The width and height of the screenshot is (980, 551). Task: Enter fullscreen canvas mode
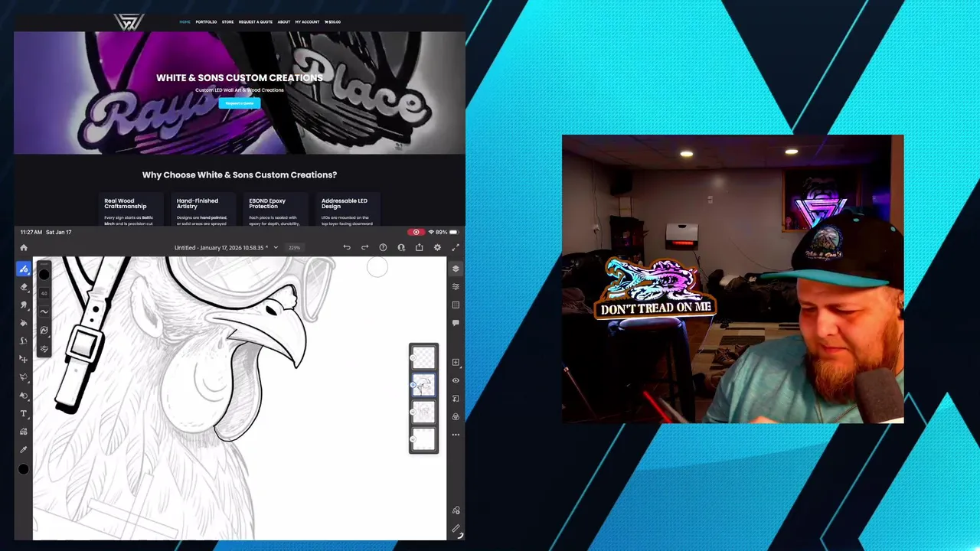tap(456, 247)
